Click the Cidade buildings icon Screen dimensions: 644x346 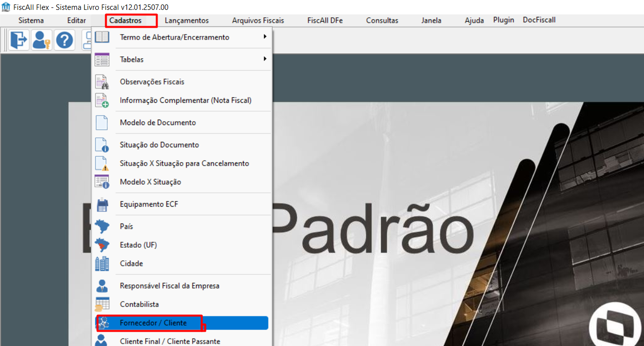[x=102, y=263]
